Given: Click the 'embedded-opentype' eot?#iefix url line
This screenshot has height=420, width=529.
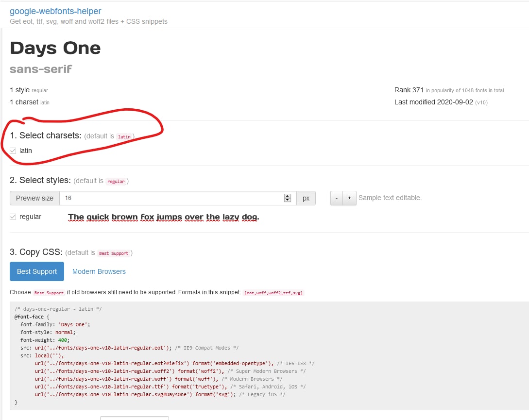Looking at the screenshot, I should click(x=175, y=363).
